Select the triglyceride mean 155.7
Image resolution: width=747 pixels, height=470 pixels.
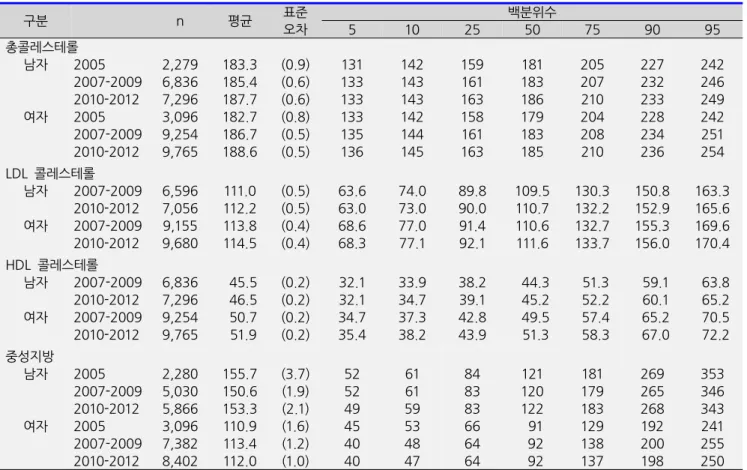click(240, 374)
